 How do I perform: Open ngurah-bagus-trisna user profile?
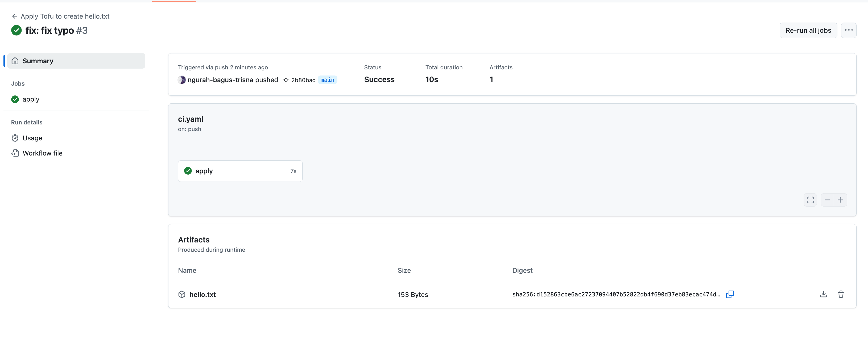(220, 80)
